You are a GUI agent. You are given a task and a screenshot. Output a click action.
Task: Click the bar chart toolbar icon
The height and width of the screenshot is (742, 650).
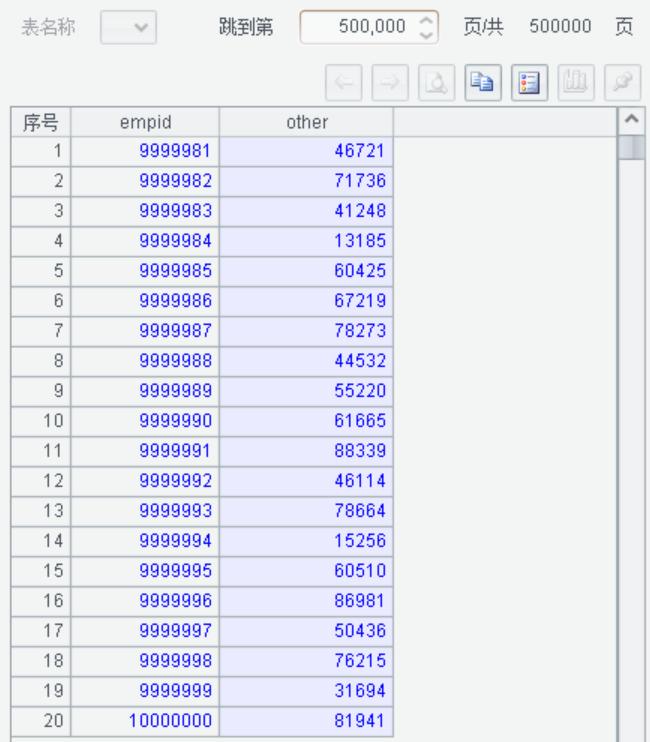point(576,83)
